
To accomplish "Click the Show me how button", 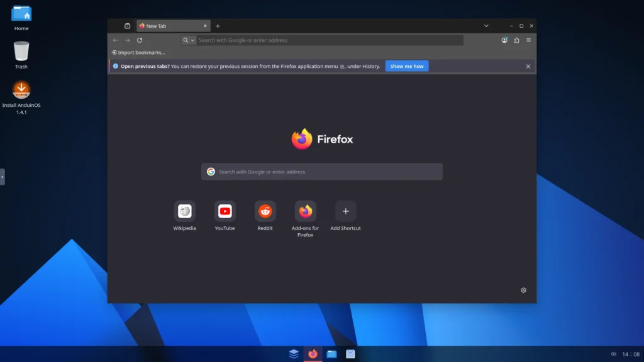I will [407, 66].
